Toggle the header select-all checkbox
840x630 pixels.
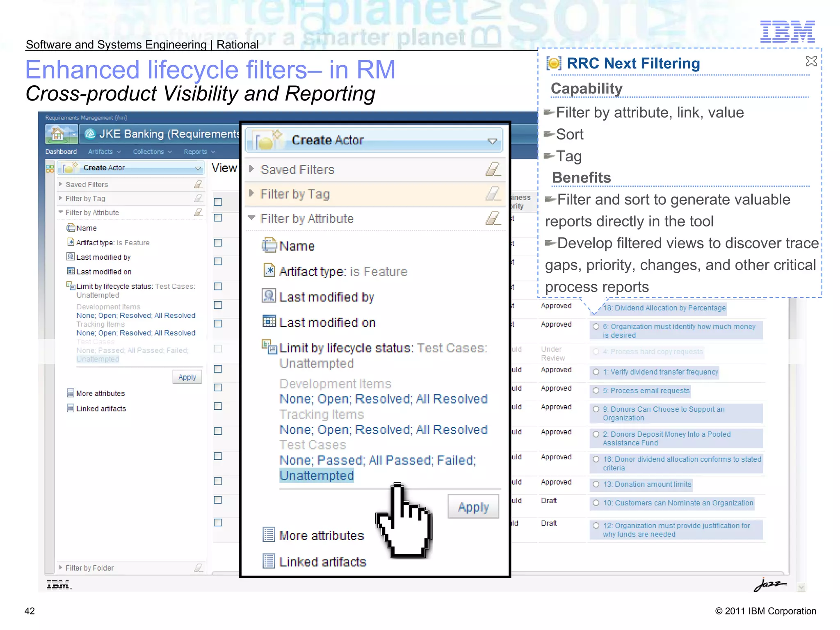click(218, 202)
